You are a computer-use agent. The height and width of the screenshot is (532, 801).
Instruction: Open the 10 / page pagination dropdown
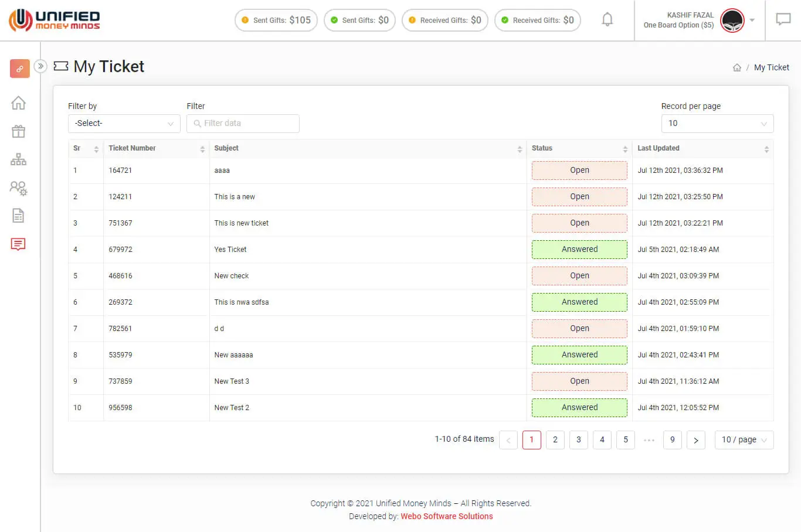click(744, 440)
